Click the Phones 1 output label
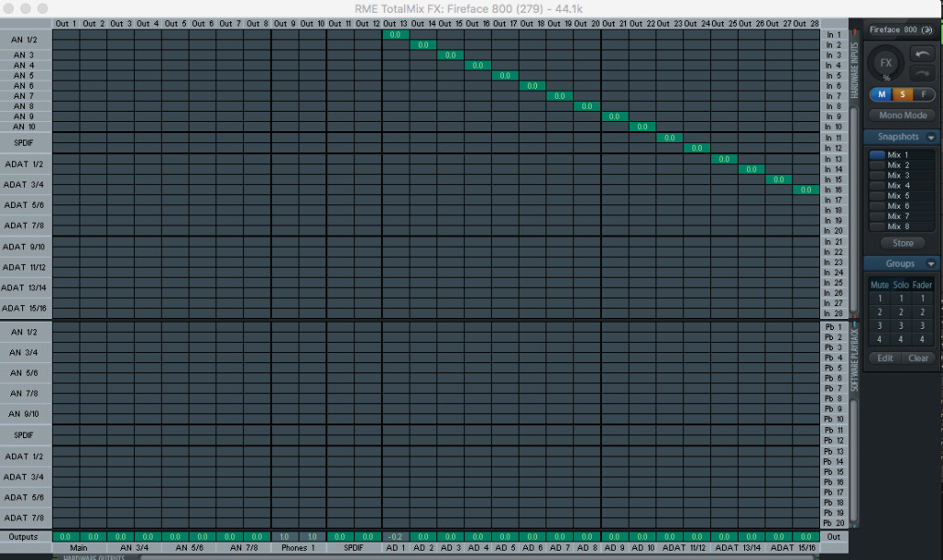943x560 pixels. 299,548
